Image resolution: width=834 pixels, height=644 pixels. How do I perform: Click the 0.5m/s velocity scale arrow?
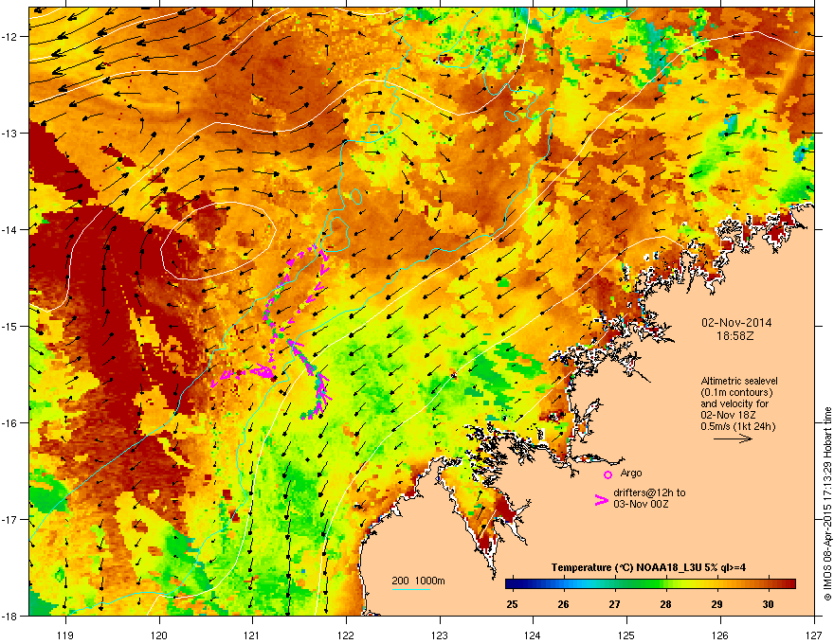(733, 438)
